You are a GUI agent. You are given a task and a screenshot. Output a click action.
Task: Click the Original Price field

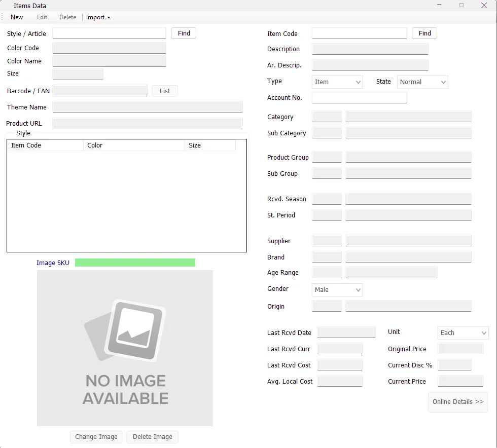[x=460, y=349]
